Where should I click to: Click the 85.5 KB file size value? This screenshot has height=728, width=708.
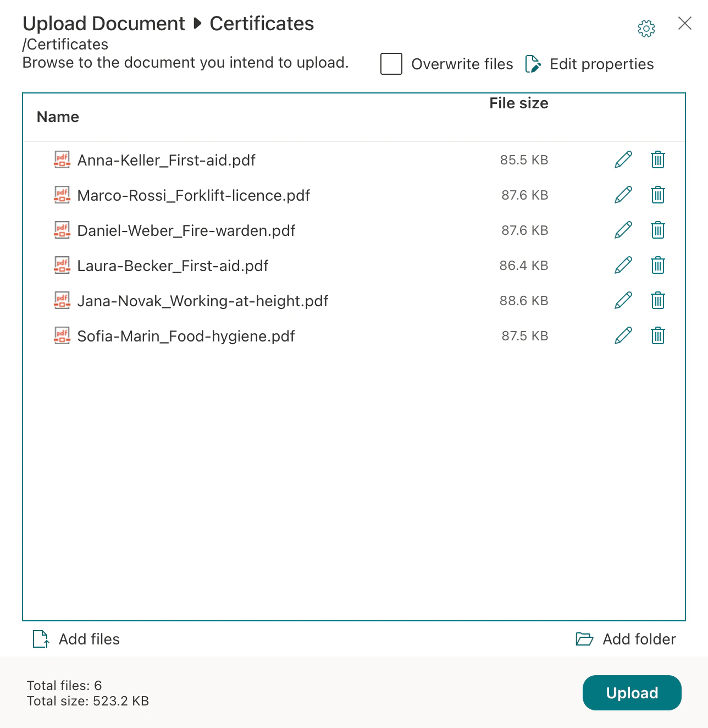(x=524, y=160)
